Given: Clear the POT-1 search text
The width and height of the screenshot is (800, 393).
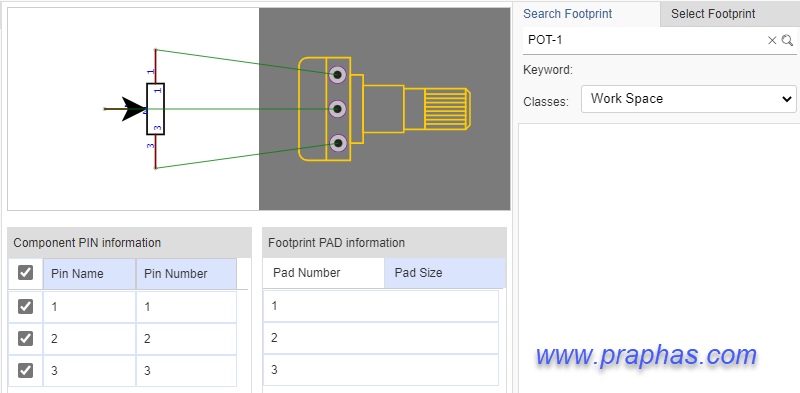Looking at the screenshot, I should 772,40.
